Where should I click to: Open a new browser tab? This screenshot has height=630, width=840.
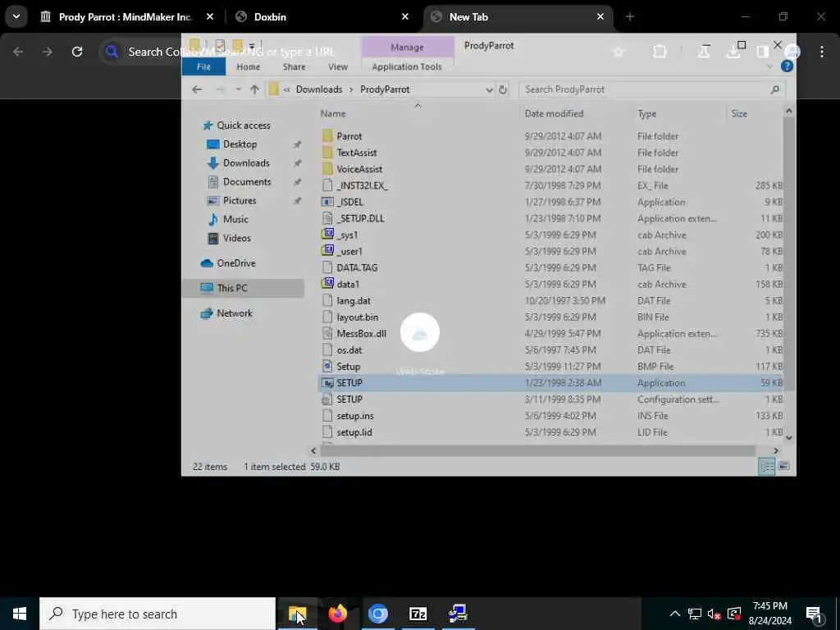pos(629,17)
